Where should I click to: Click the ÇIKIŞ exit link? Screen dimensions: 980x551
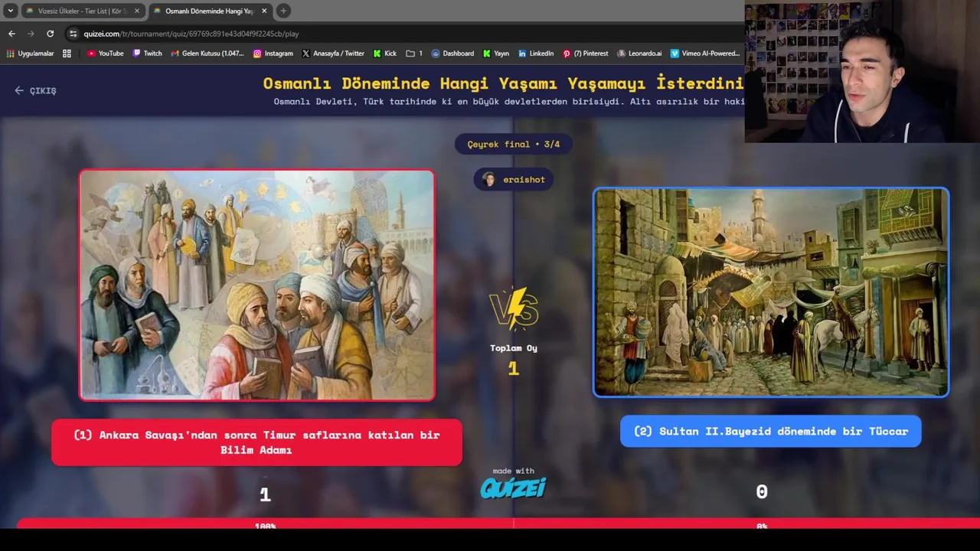[x=35, y=90]
